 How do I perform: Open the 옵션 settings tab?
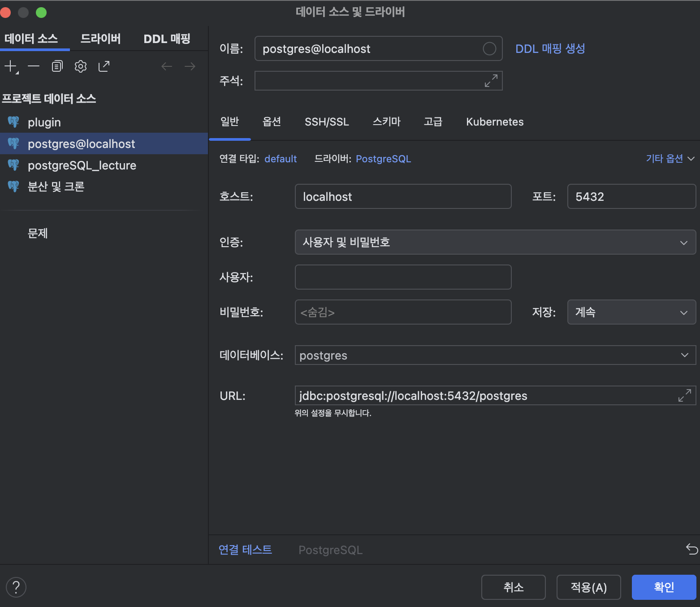[272, 121]
